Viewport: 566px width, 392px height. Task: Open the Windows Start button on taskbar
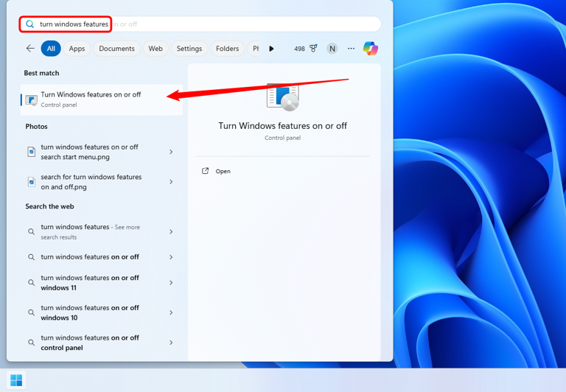pos(16,380)
